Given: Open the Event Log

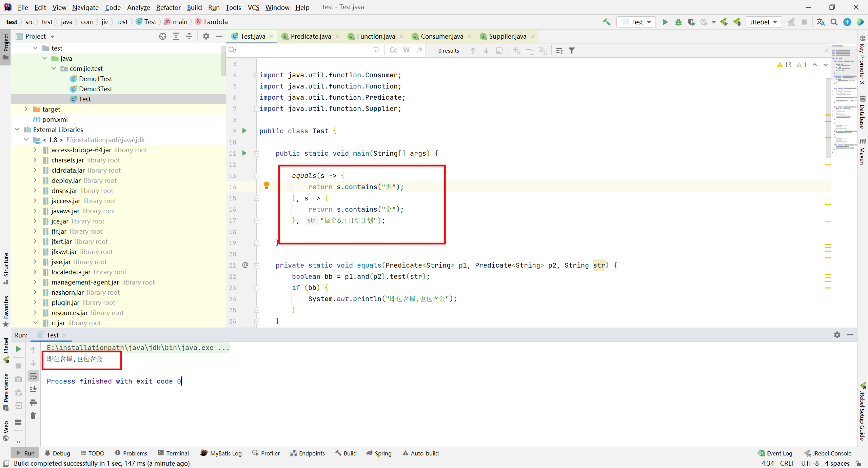Looking at the screenshot, I should tap(775, 453).
